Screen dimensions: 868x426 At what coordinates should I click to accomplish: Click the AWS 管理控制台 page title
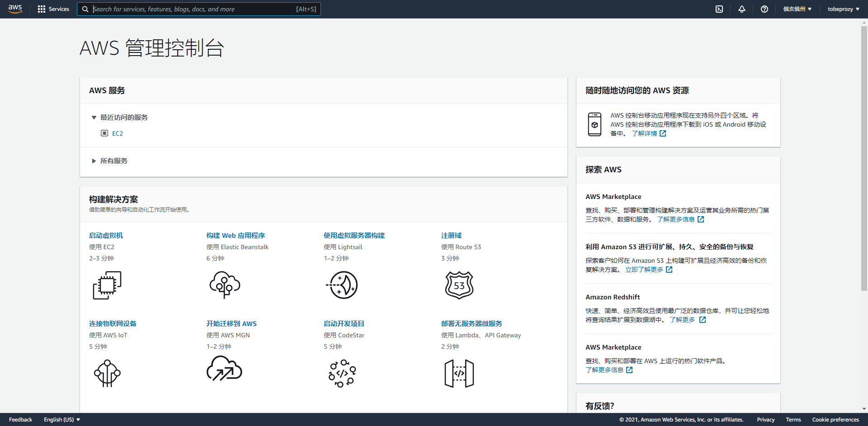point(152,48)
